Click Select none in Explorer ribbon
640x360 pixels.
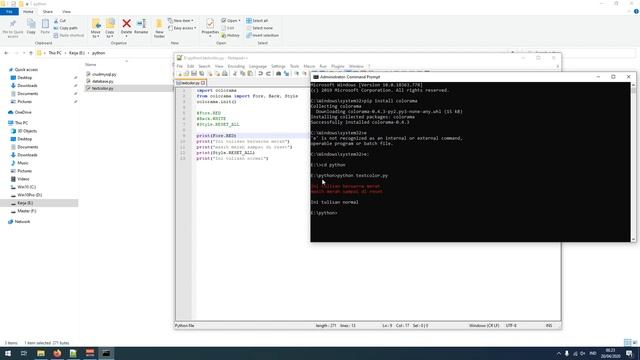coord(259,28)
